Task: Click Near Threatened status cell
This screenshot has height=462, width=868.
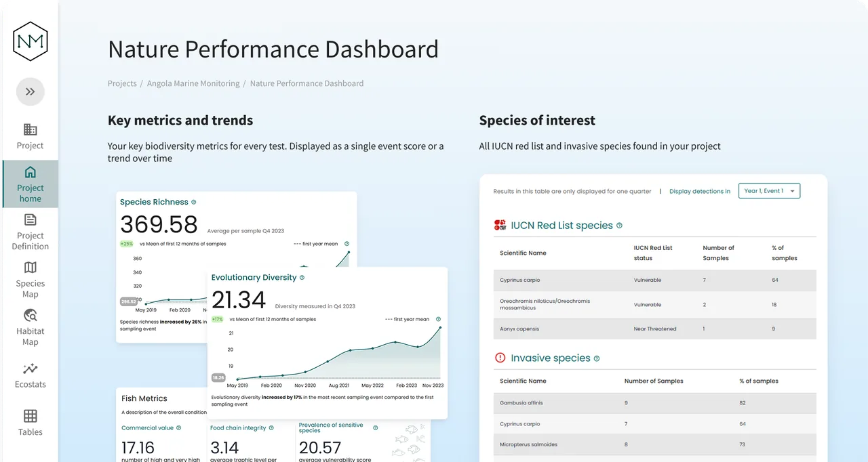Action: (x=655, y=329)
